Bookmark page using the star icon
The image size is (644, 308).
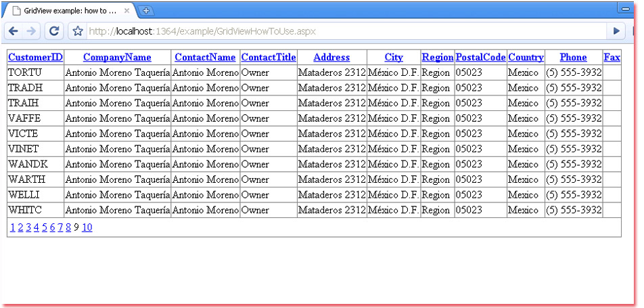pyautogui.click(x=78, y=31)
